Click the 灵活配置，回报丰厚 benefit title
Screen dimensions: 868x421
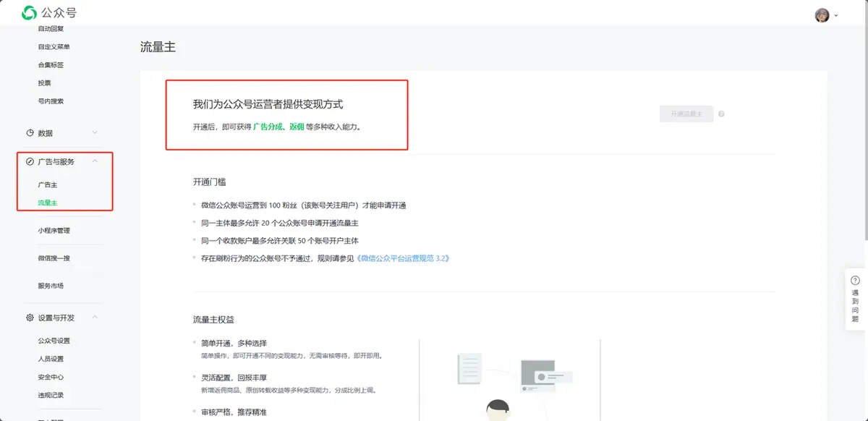coord(234,378)
